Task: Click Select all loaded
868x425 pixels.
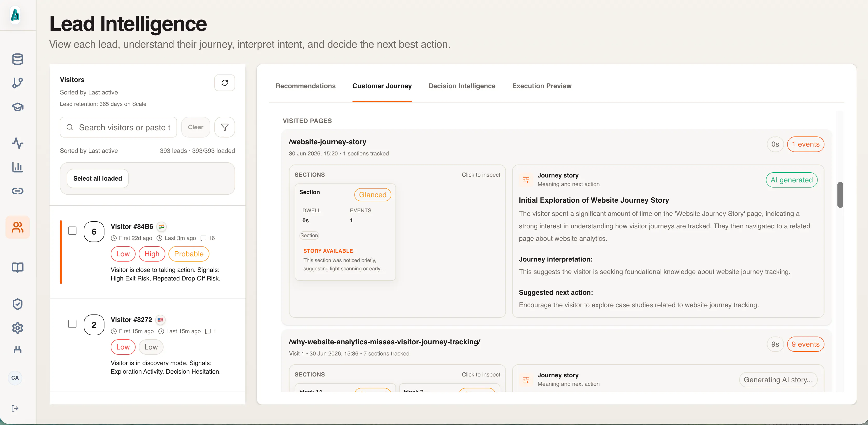Action: (x=98, y=179)
